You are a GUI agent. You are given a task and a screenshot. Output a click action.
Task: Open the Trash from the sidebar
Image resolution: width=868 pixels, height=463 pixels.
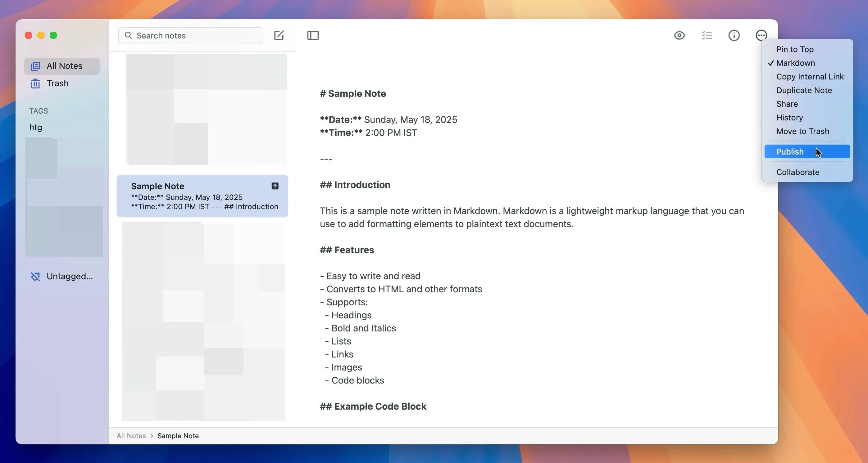tap(57, 83)
